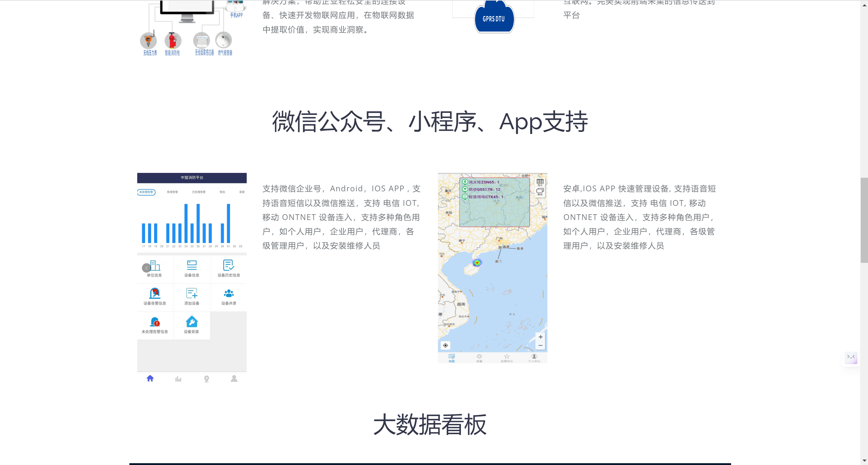The height and width of the screenshot is (465, 868).
Task: Click the 无线烟雾感应器 device icon
Action: (x=201, y=41)
